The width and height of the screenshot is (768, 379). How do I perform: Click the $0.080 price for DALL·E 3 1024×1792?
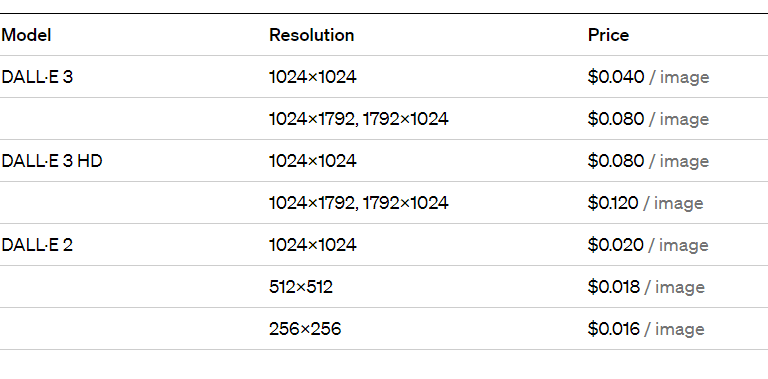coord(648,119)
